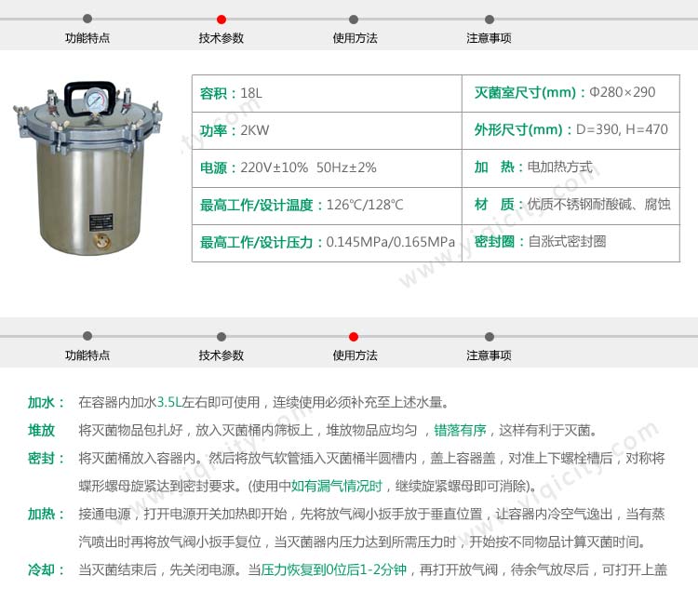Click the 注意事项 dot in the lower tab bar

click(x=490, y=336)
